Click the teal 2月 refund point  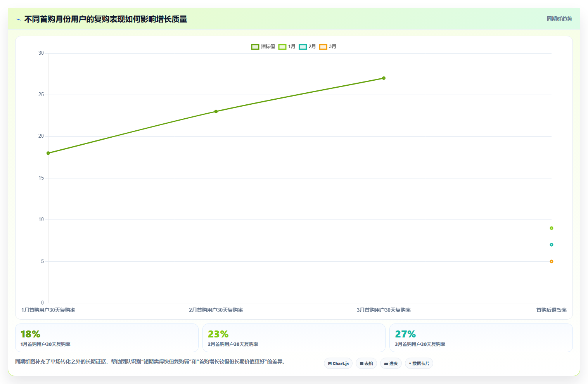click(x=551, y=245)
